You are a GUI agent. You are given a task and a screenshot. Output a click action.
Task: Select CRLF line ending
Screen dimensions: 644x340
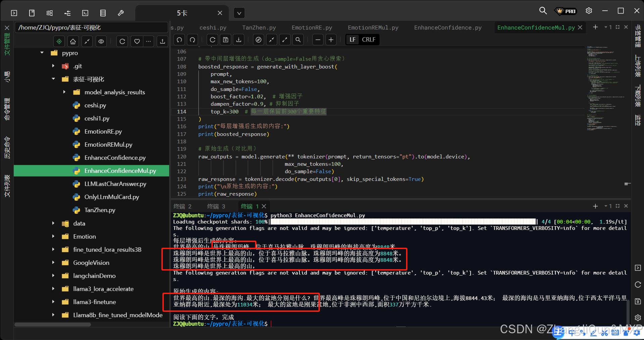368,40
